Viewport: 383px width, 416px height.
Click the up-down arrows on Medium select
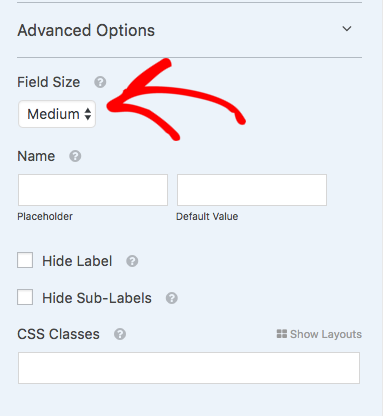(88, 114)
